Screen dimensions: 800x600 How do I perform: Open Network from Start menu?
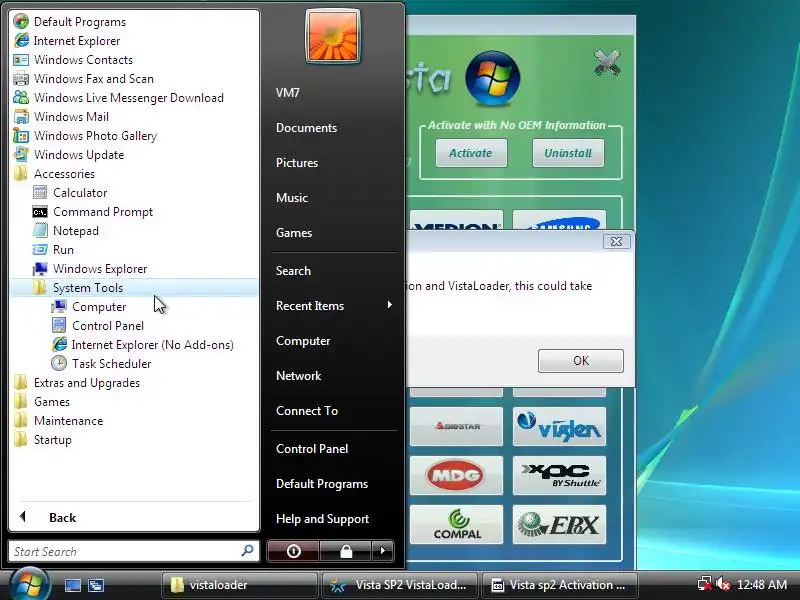click(298, 376)
